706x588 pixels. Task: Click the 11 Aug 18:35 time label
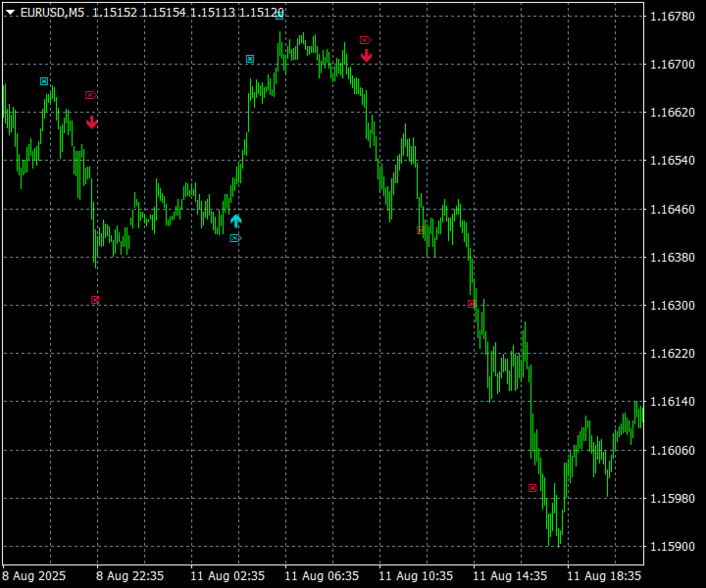pos(604,576)
